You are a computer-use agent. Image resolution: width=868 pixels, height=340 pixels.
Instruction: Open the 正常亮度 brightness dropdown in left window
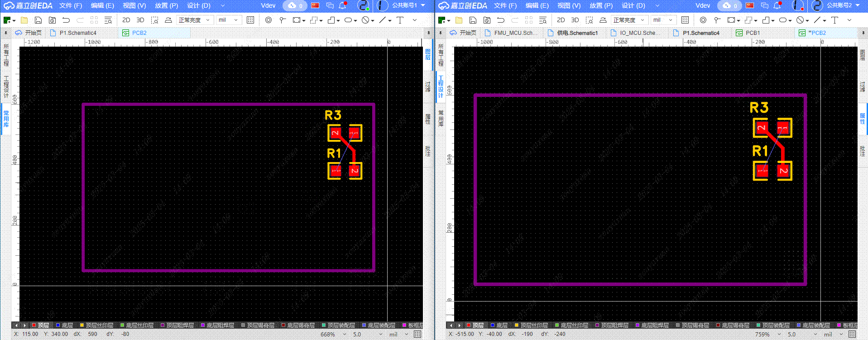coord(194,20)
